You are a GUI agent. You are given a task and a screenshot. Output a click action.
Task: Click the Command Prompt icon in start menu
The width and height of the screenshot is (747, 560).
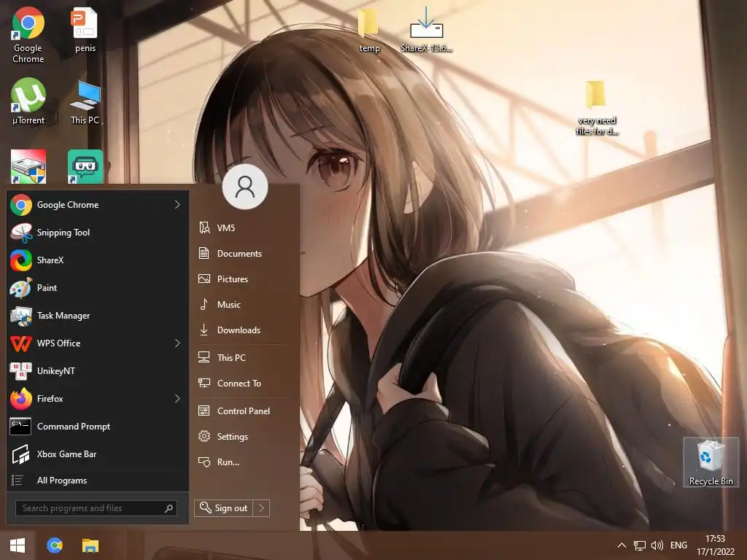point(20,426)
